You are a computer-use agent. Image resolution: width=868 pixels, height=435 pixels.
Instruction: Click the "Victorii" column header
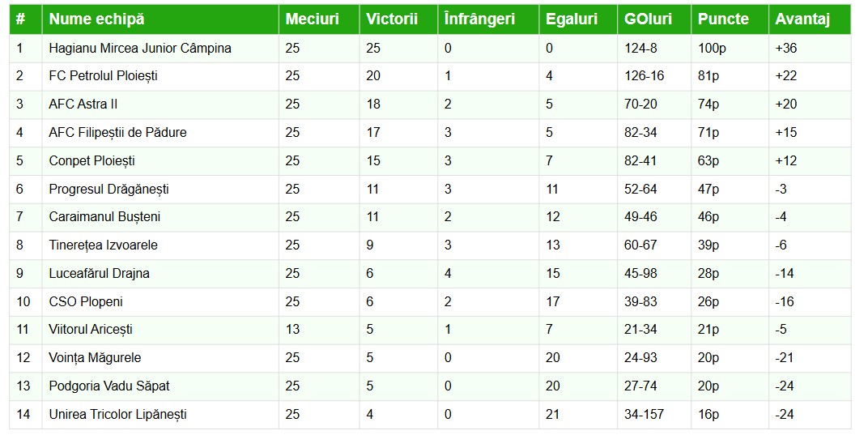click(x=392, y=19)
